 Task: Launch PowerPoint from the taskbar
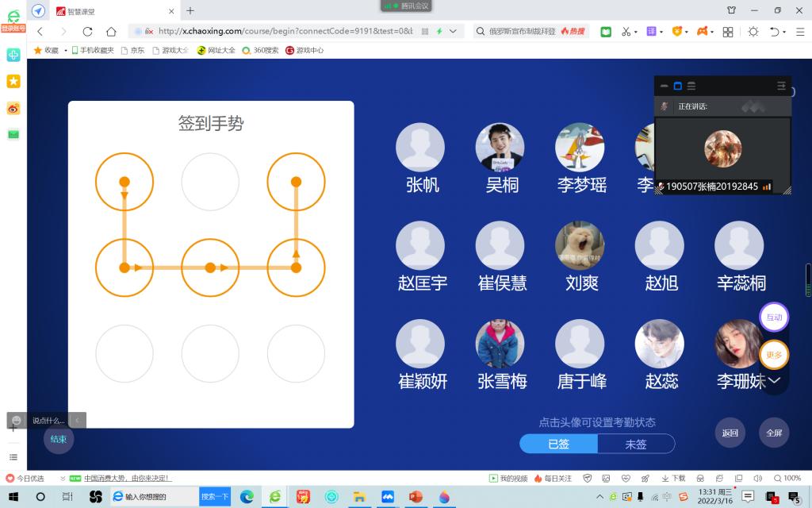[416, 497]
